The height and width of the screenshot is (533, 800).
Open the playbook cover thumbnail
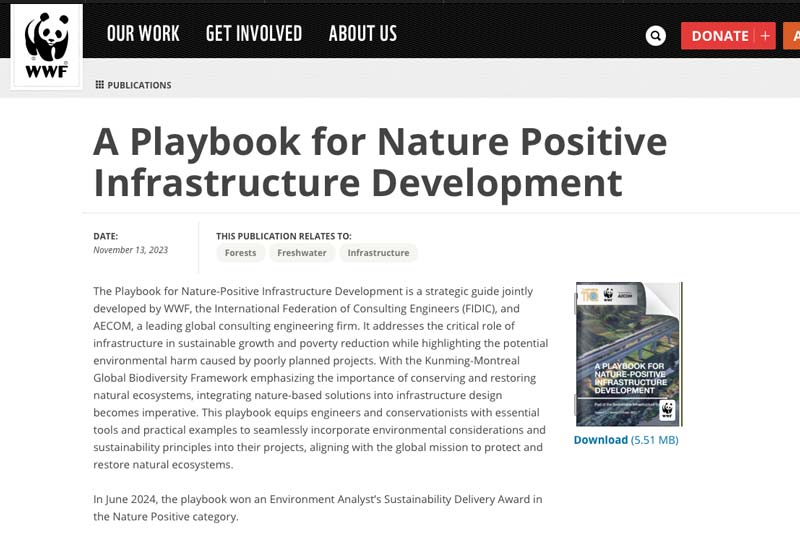(628, 354)
